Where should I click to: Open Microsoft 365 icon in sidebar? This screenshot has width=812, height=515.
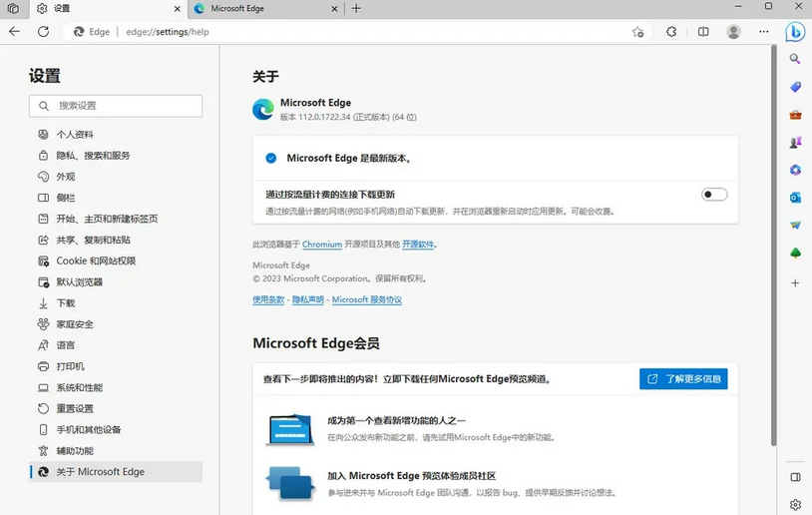click(795, 170)
